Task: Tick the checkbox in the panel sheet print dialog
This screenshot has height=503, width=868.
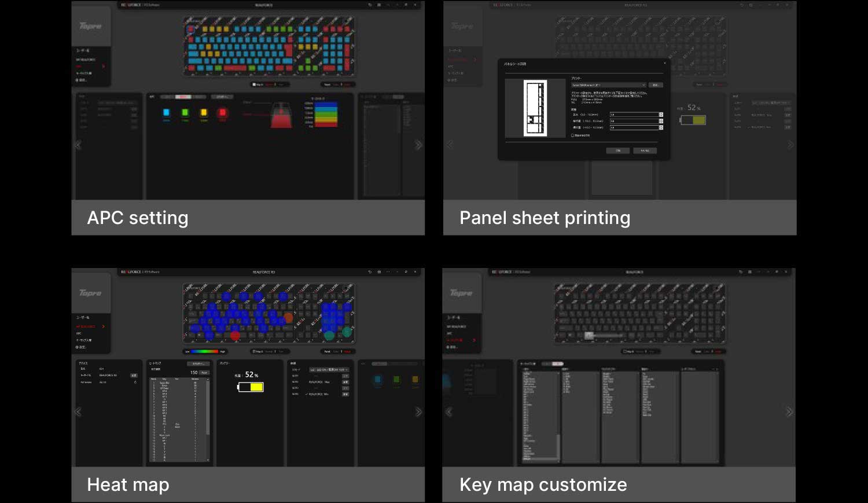Action: point(572,135)
